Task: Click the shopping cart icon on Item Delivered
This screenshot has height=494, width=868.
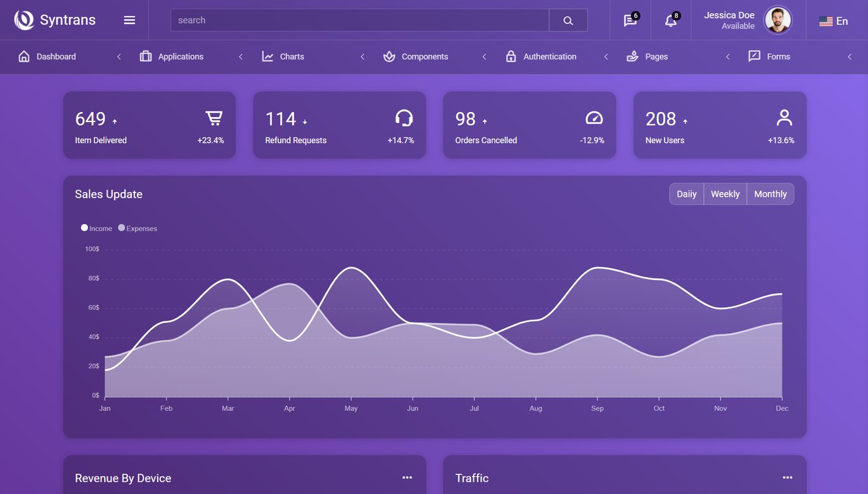Action: [x=214, y=118]
